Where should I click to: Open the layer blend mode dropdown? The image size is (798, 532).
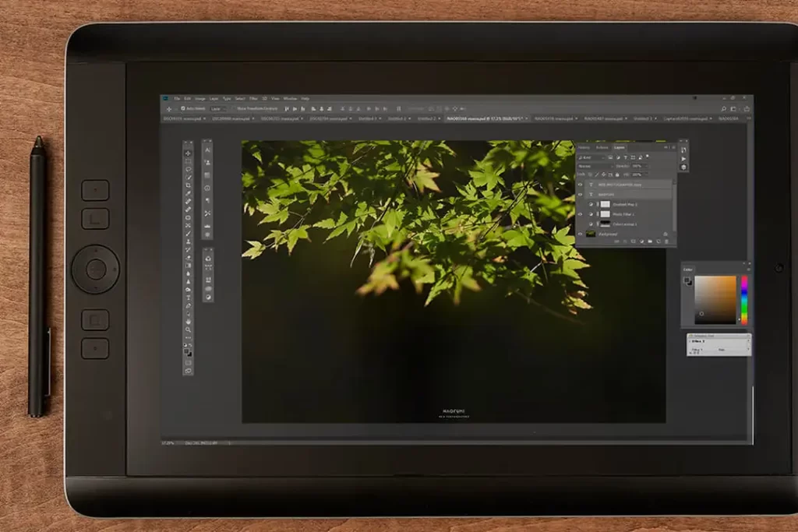(x=592, y=166)
